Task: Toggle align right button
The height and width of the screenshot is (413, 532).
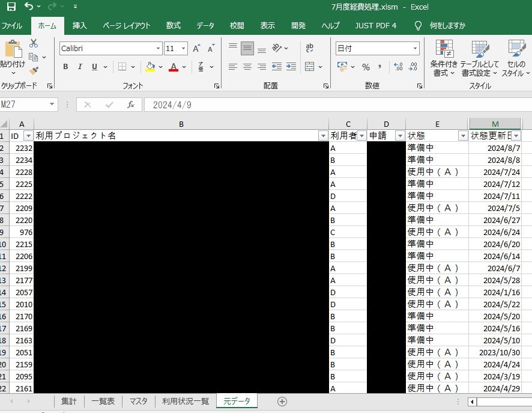Action: tap(262, 67)
